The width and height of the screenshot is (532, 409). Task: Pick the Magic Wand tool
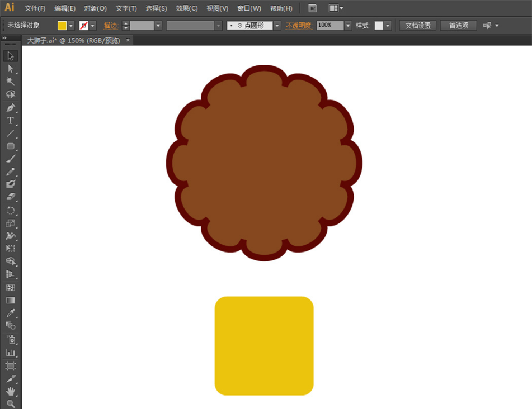[10, 82]
